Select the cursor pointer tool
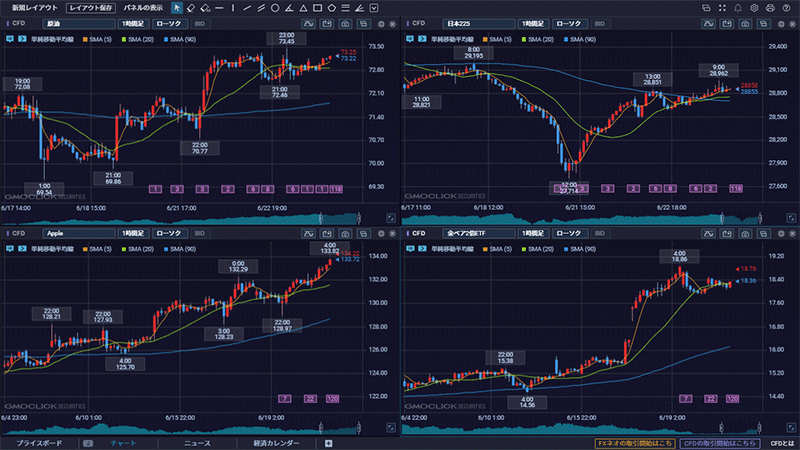Screen dimensions: 800x450 [177, 7]
